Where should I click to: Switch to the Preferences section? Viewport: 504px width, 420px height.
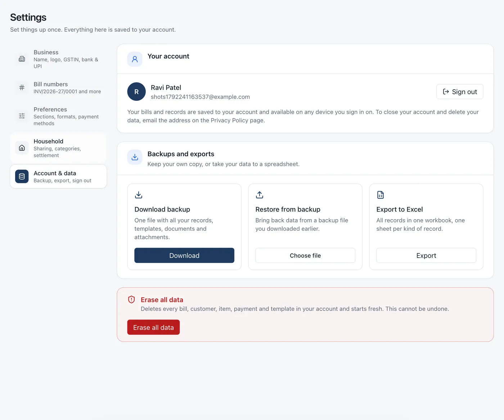[x=58, y=116]
